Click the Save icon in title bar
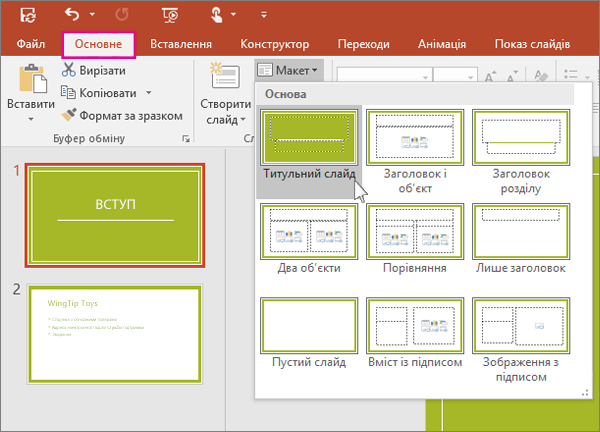The width and height of the screenshot is (600, 432). pyautogui.click(x=28, y=16)
